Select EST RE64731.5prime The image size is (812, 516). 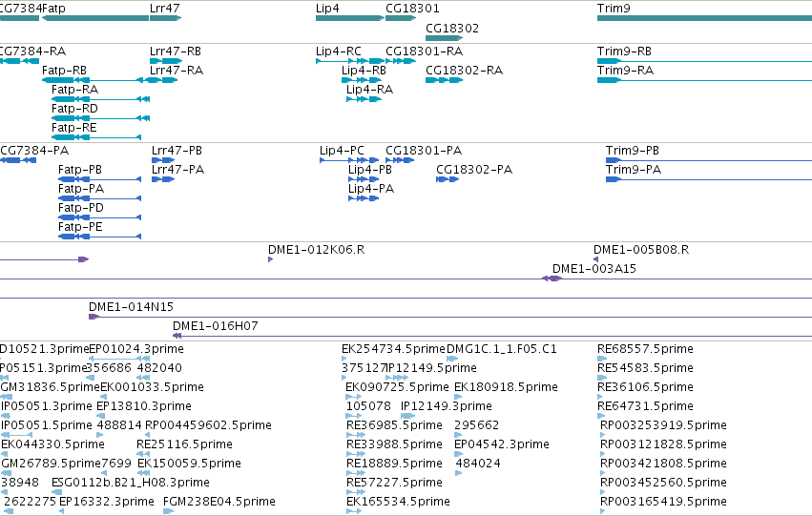coord(601,416)
